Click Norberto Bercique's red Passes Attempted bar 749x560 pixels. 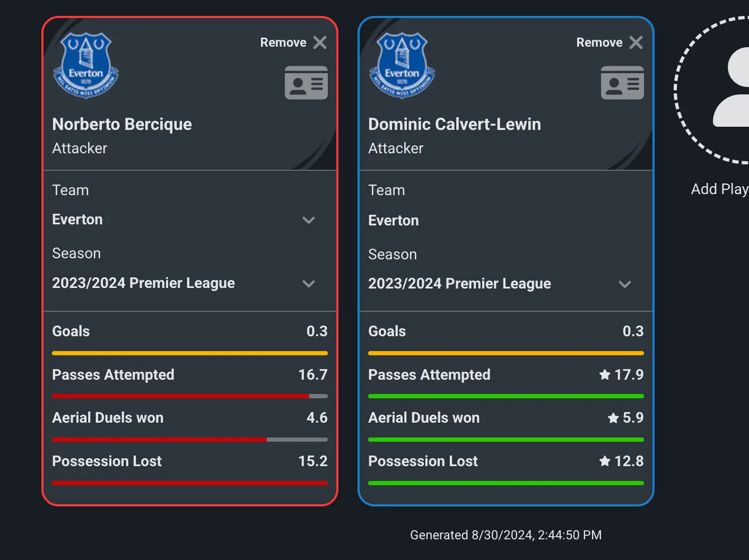coord(180,396)
